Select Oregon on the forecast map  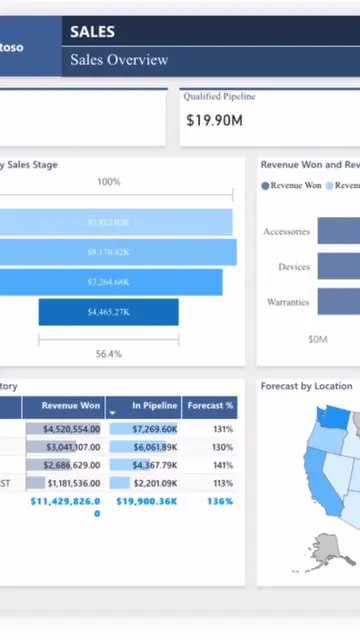tap(327, 438)
